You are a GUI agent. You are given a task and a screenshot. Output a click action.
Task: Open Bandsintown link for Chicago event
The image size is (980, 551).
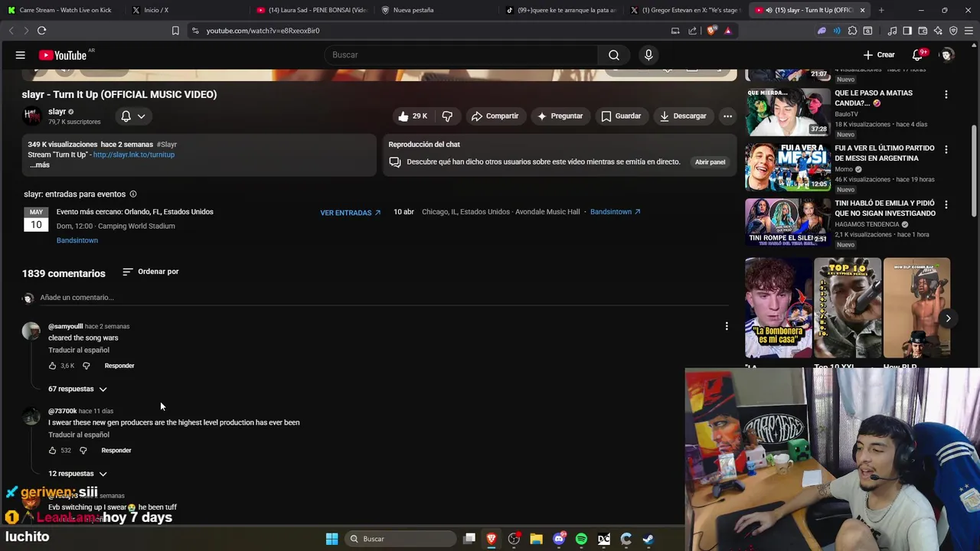(x=615, y=212)
